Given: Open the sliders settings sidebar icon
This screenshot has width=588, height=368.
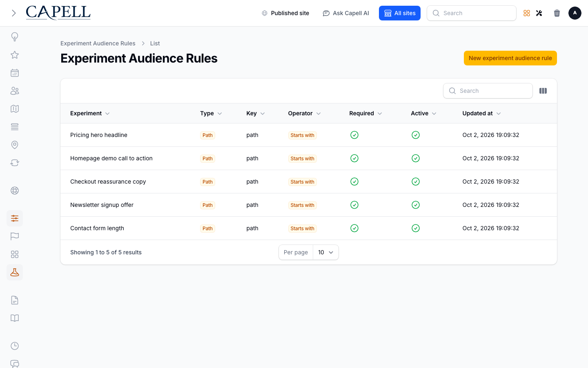Looking at the screenshot, I should 15,218.
